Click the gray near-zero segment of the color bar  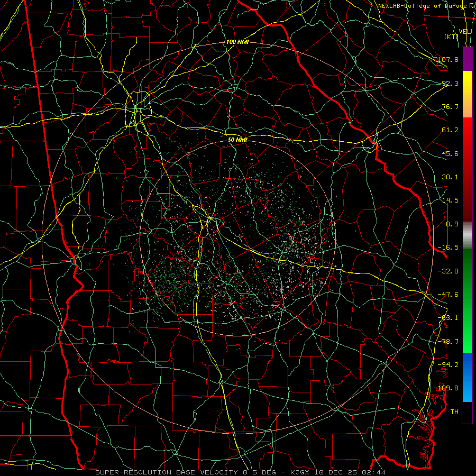pos(467,235)
